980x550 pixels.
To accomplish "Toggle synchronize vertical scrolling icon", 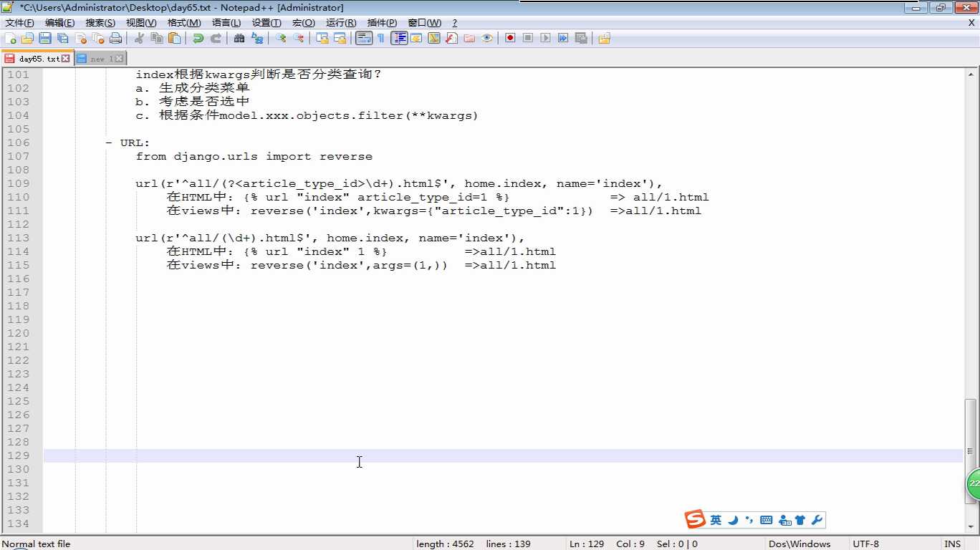I will [x=322, y=38].
